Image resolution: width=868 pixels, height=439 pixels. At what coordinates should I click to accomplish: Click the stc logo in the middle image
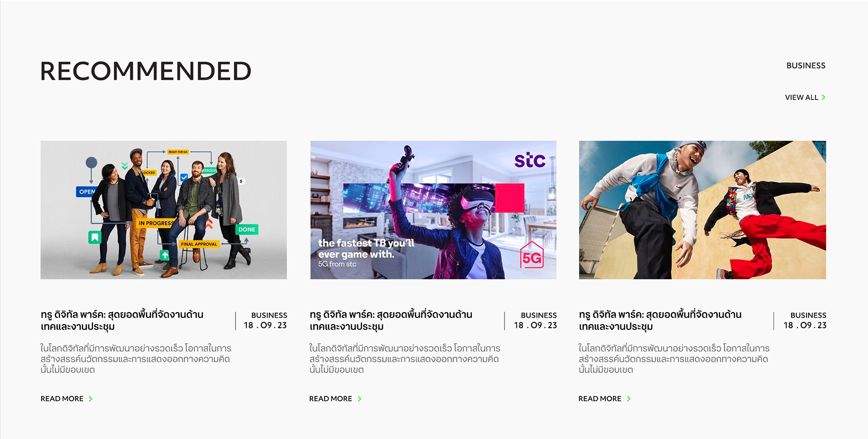(x=530, y=160)
